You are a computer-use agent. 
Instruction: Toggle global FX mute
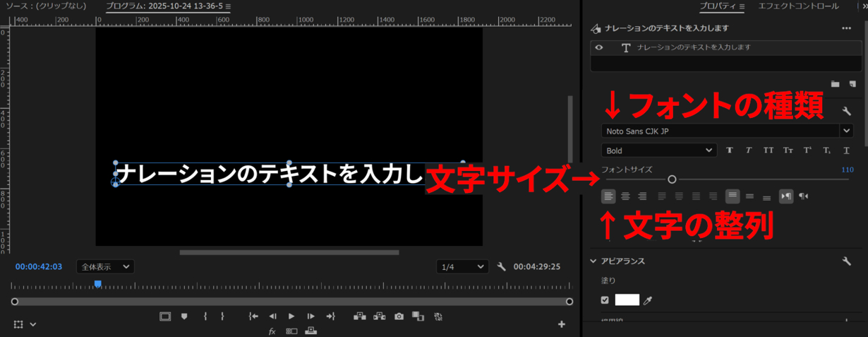click(x=272, y=331)
